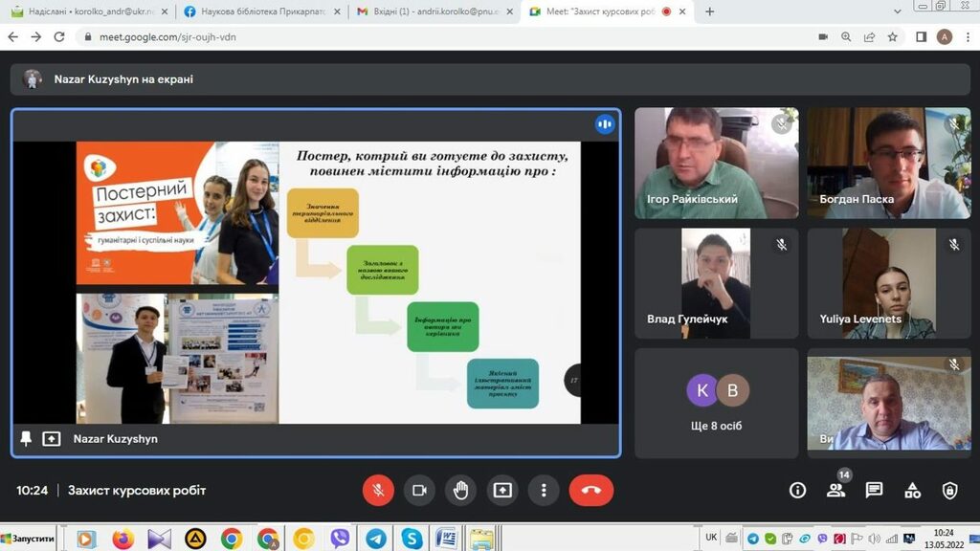
Task: Toggle the camera off
Action: pos(419,491)
